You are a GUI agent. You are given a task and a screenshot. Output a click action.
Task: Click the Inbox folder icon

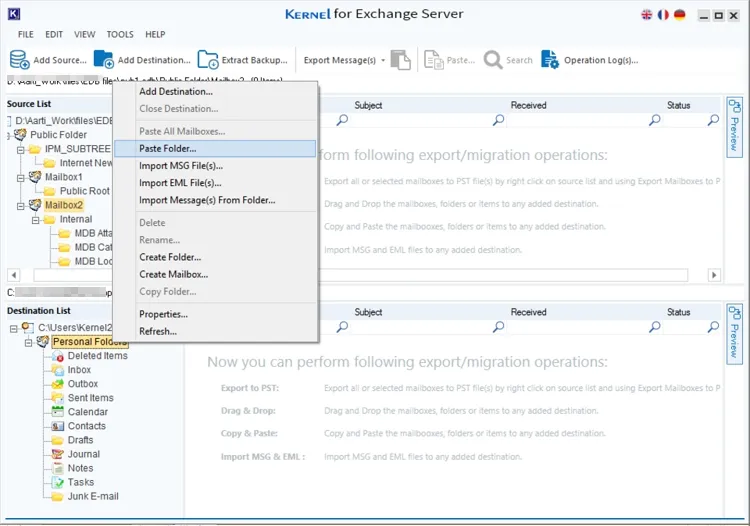[x=57, y=370]
